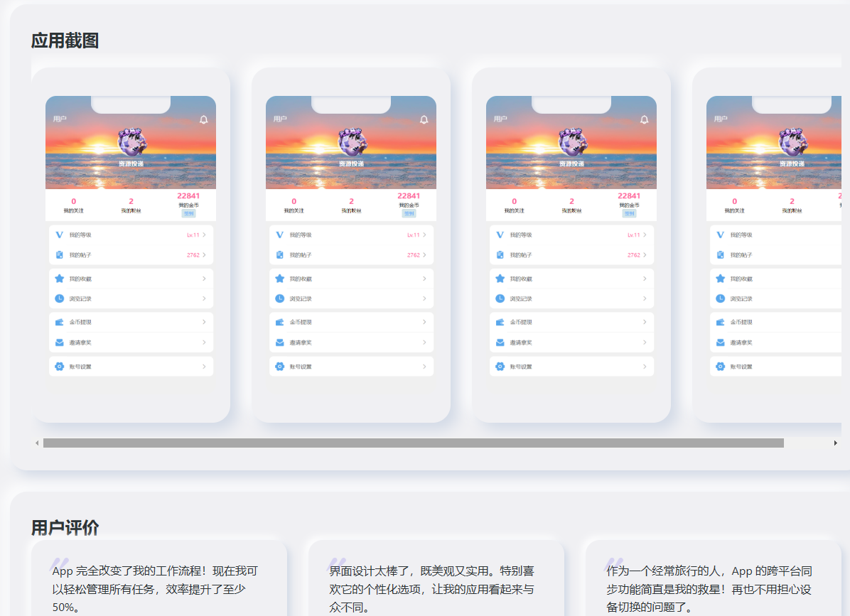This screenshot has width=850, height=616.
Task: Click the horizontal scrollbar right arrow
Action: pyautogui.click(x=836, y=443)
